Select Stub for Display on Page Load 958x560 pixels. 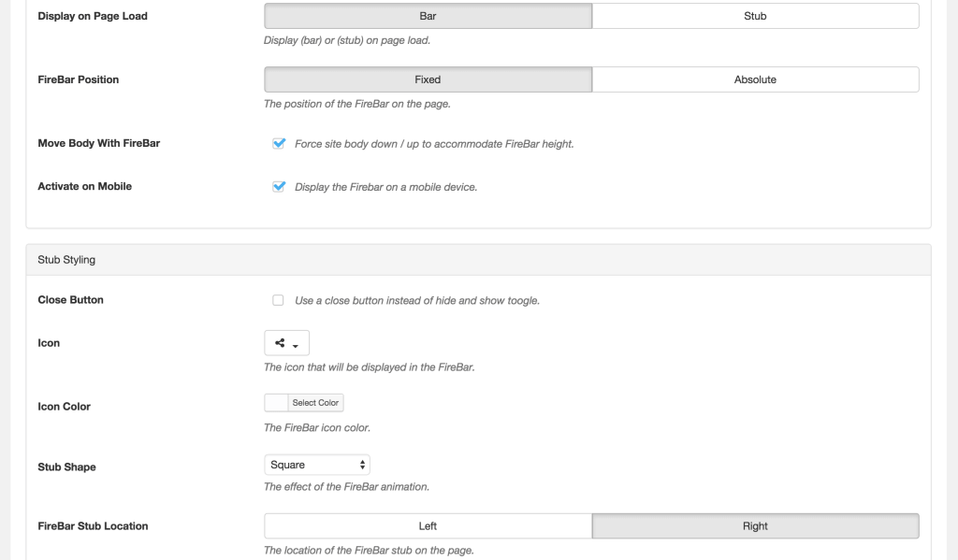[755, 16]
